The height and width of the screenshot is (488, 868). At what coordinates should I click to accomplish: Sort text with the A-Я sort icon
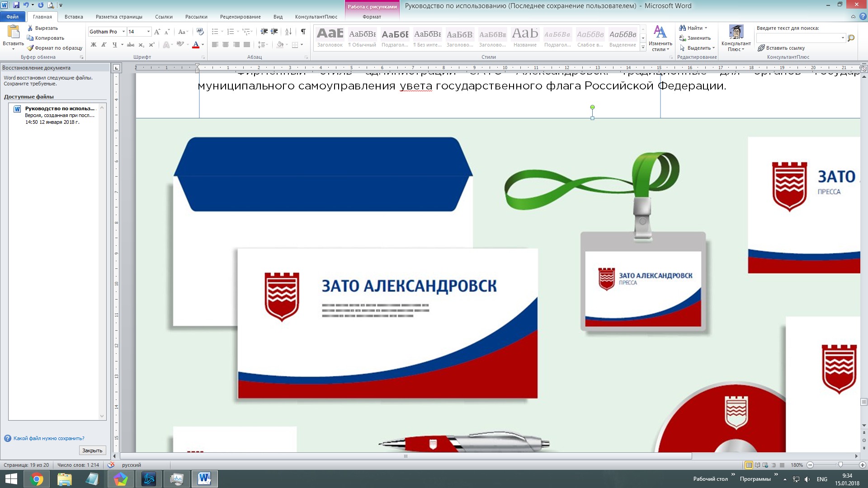pyautogui.click(x=288, y=32)
